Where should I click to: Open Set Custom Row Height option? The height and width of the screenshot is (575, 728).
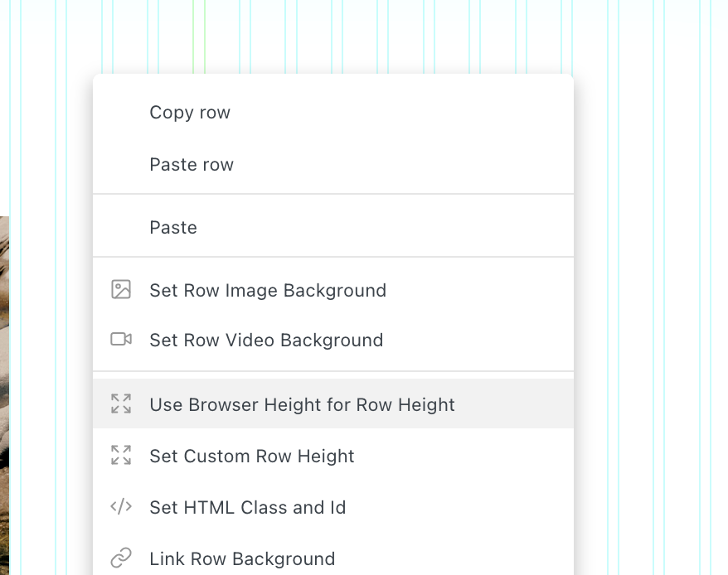click(x=333, y=456)
